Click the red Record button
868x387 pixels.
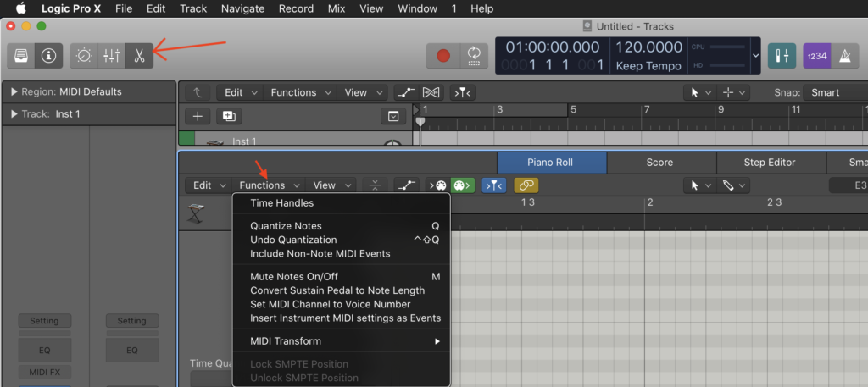pos(443,56)
